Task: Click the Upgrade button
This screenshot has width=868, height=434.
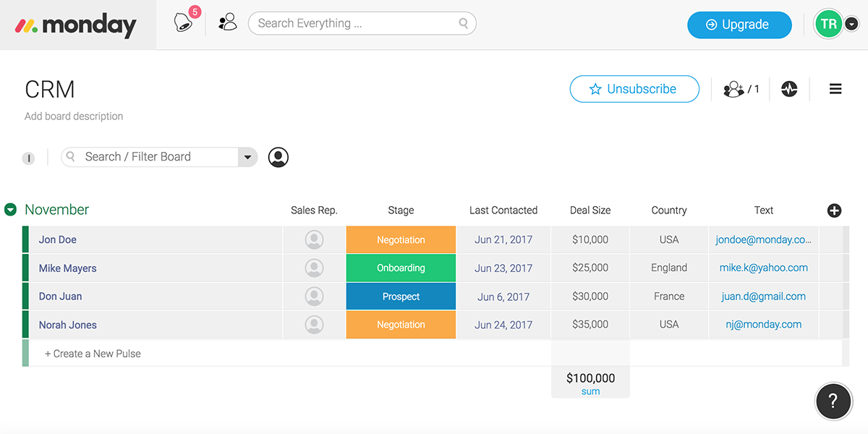Action: 739,25
